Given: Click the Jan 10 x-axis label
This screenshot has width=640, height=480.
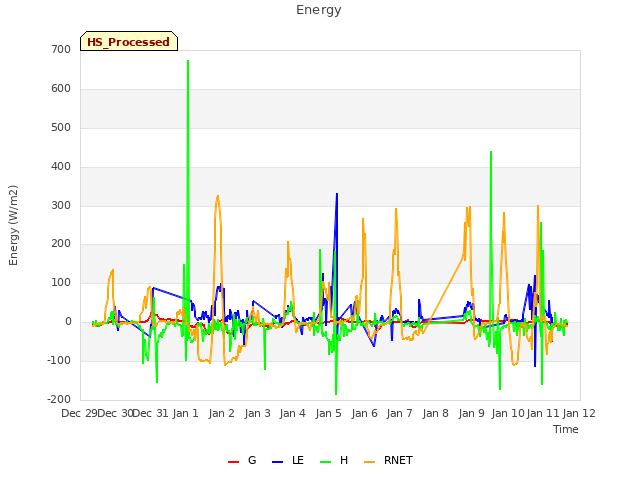Looking at the screenshot, I should click(508, 413).
